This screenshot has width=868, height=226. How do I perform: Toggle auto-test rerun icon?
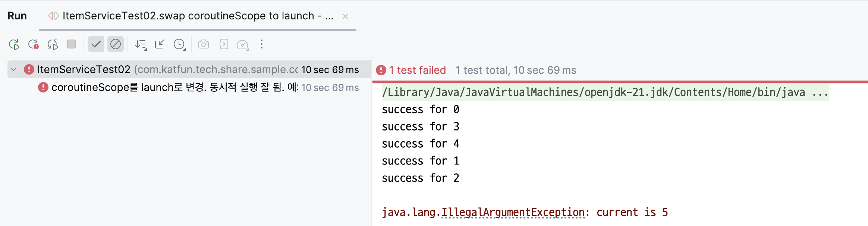[53, 44]
